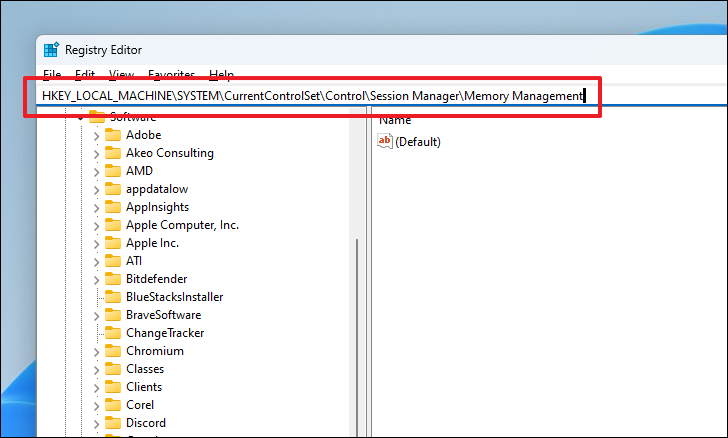728x438 pixels.
Task: Click the (Default) string value icon
Action: tap(385, 141)
